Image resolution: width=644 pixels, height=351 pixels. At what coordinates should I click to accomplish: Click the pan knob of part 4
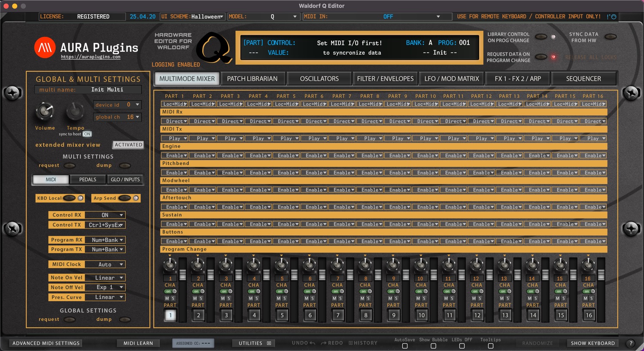point(253,265)
